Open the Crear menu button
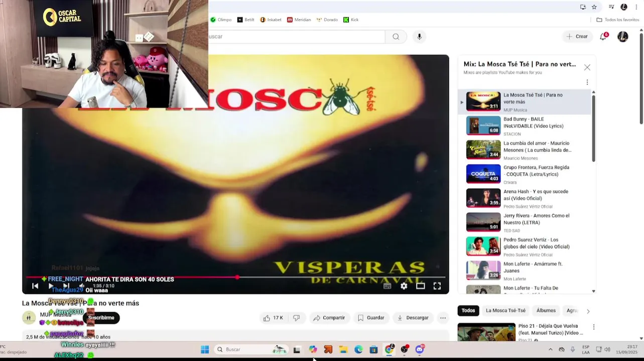 [577, 37]
